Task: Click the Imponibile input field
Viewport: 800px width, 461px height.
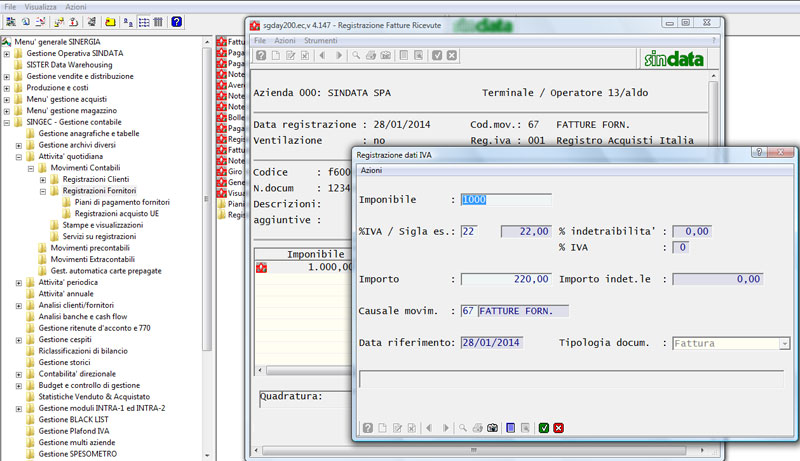Action: pos(506,200)
